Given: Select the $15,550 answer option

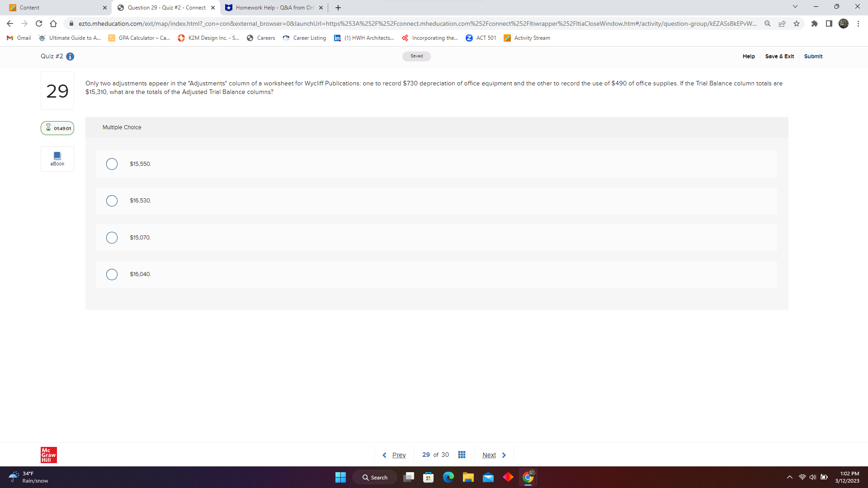Looking at the screenshot, I should tap(112, 164).
